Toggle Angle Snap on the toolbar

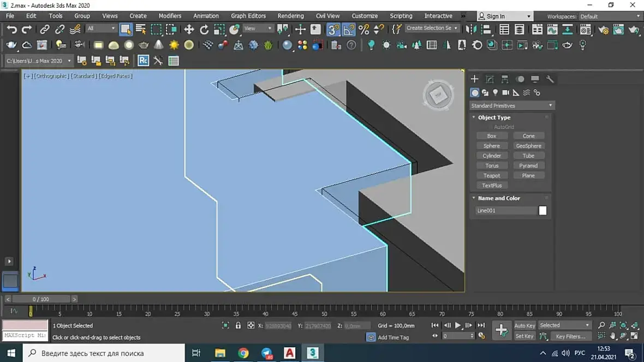click(349, 29)
